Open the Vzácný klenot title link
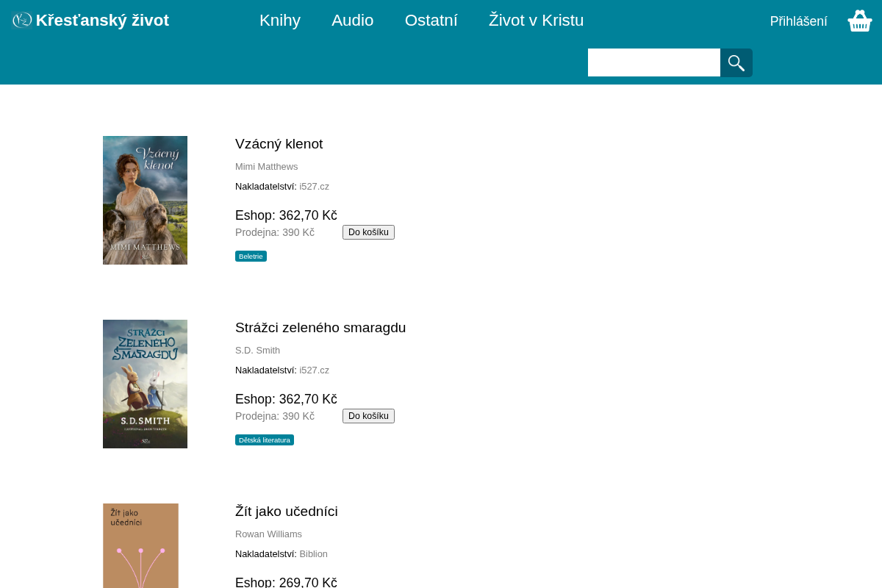Viewport: 882px width, 588px height. point(279,144)
